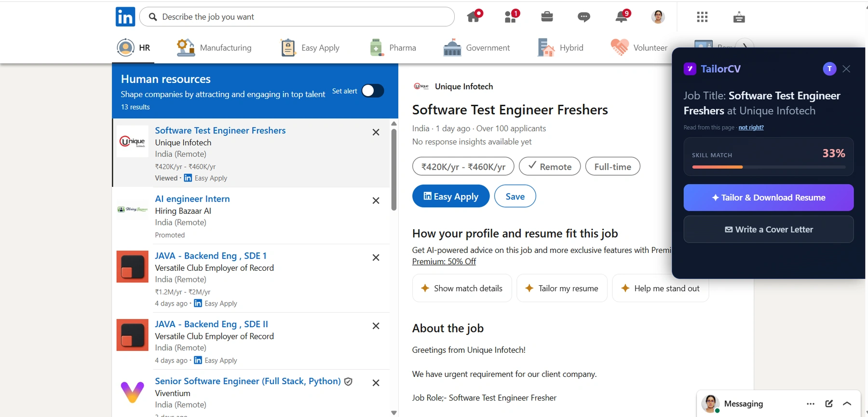
Task: Dismiss the Senior Software Engineer listing
Action: point(376,383)
